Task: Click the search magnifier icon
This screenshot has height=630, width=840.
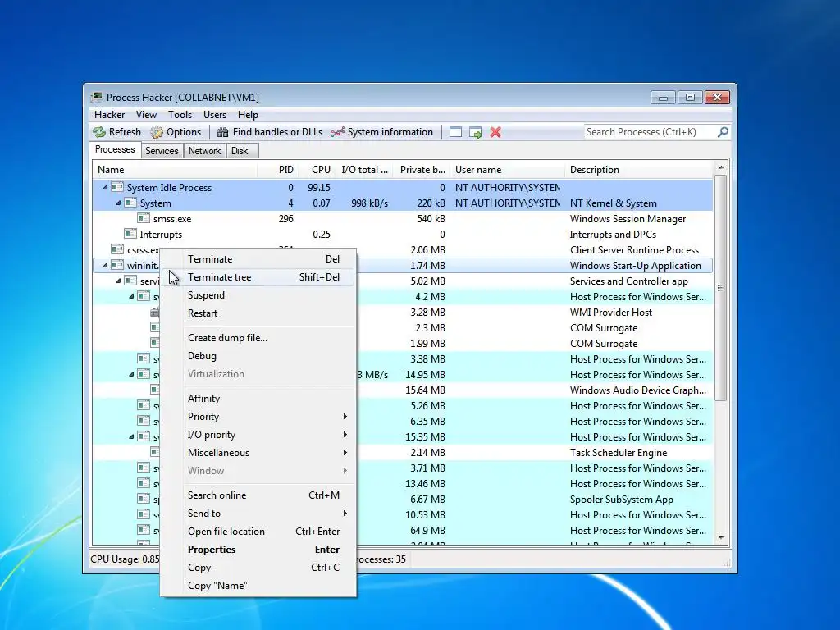Action: (x=723, y=132)
